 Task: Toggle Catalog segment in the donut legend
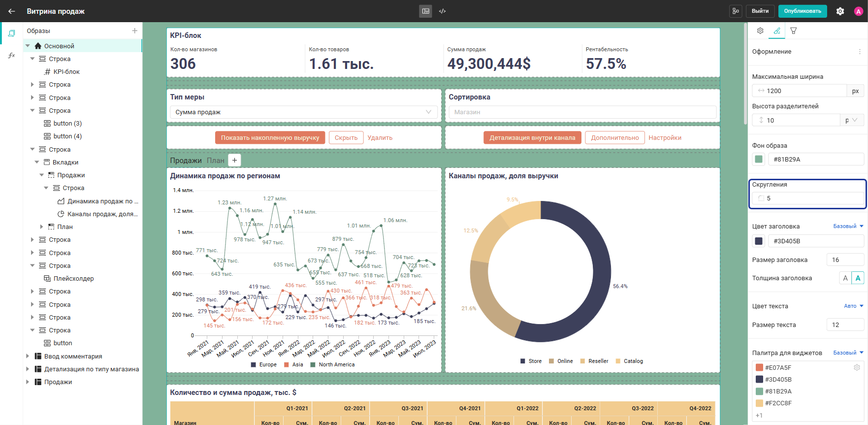[x=629, y=361]
